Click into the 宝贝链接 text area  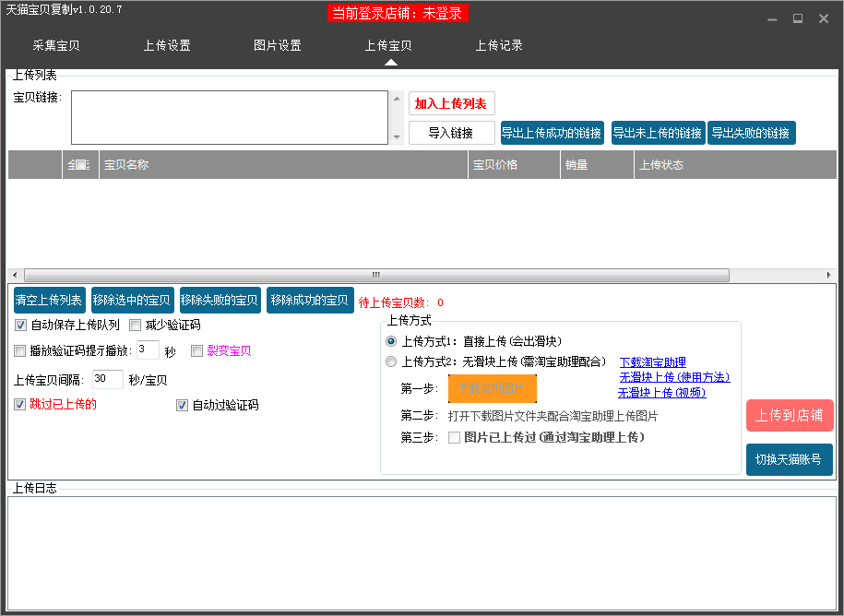click(230, 117)
